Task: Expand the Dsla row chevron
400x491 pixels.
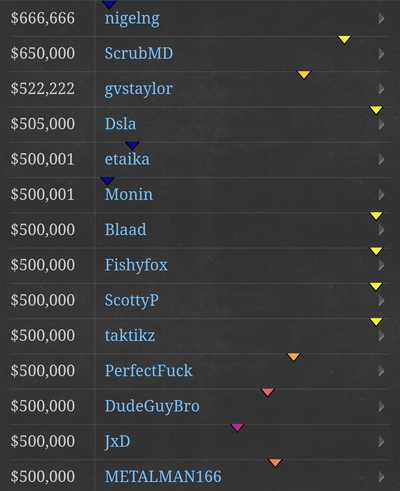Action: pos(382,124)
